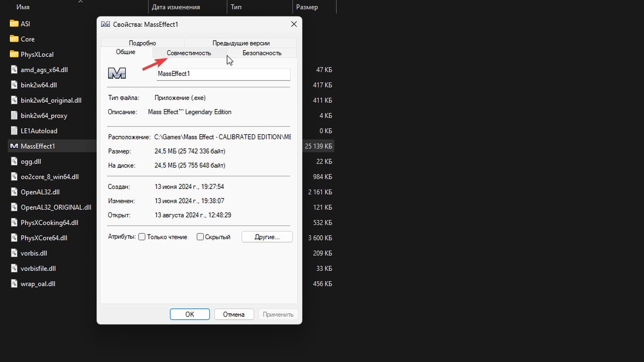Click the "456 КБ" size value
Screen dimensions: 644x362
[322, 284]
